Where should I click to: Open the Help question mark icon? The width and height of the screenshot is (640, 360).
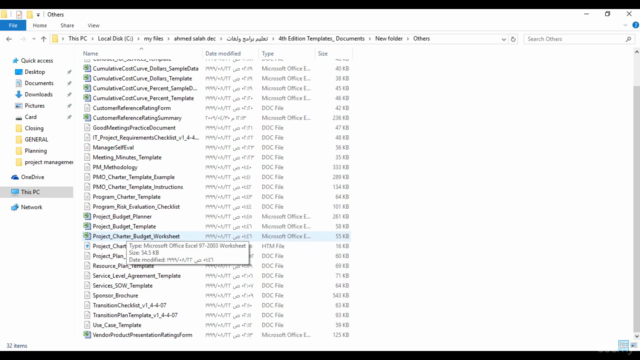(636, 25)
